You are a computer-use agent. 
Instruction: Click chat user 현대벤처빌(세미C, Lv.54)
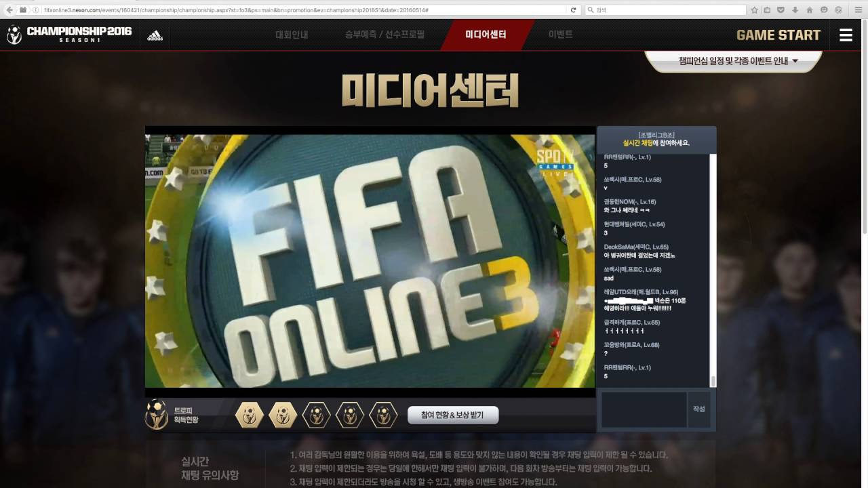click(634, 224)
